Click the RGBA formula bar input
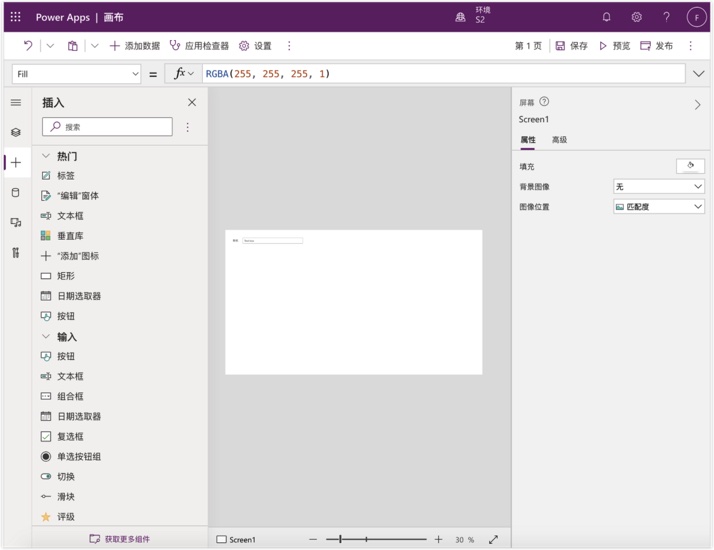This screenshot has width=714, height=550. pos(444,74)
